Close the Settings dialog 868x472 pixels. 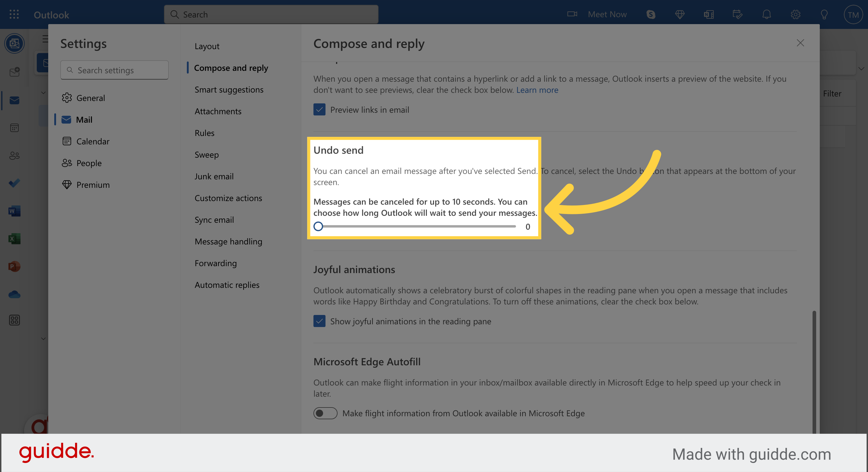(800, 43)
